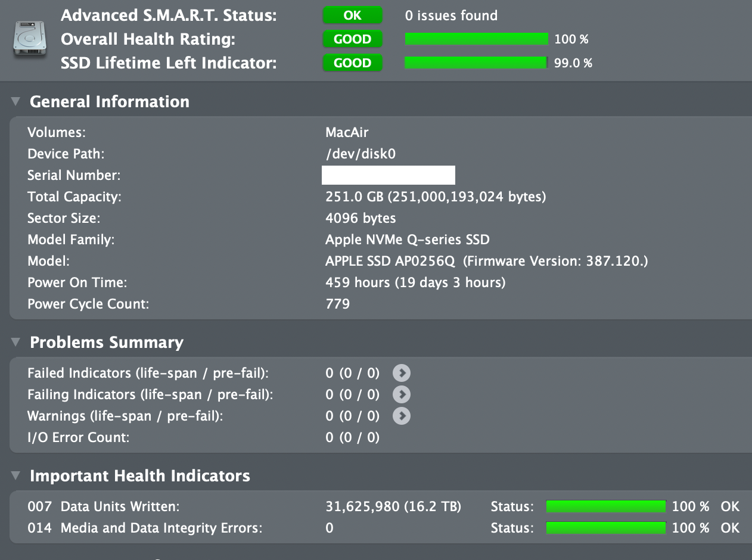
Task: Click Media and Data Integrity Errors status bar
Action: tap(605, 528)
